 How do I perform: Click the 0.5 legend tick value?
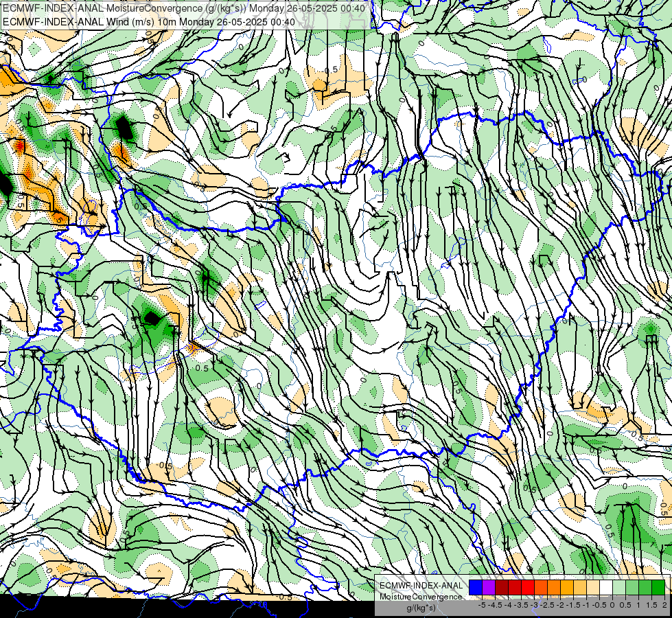click(x=625, y=605)
